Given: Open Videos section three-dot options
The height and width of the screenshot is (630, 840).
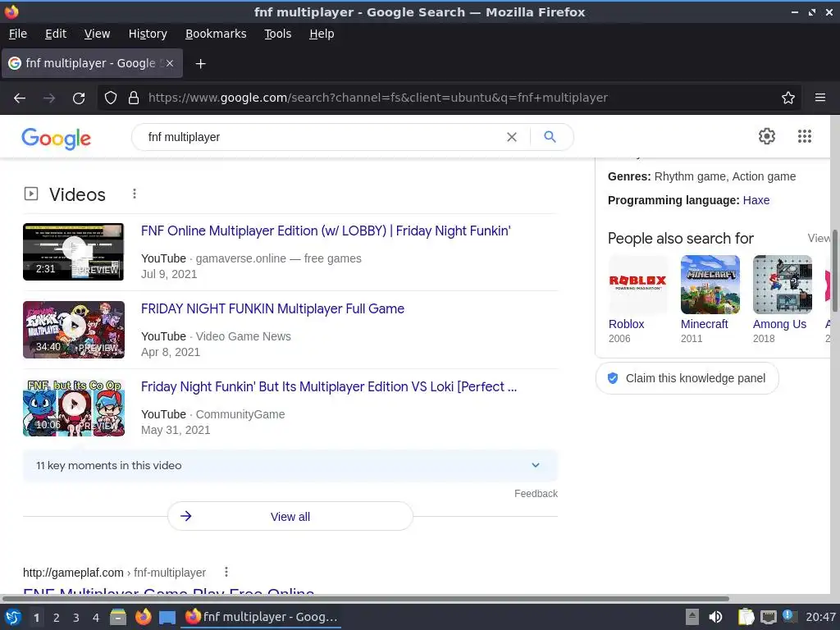Looking at the screenshot, I should (x=135, y=194).
